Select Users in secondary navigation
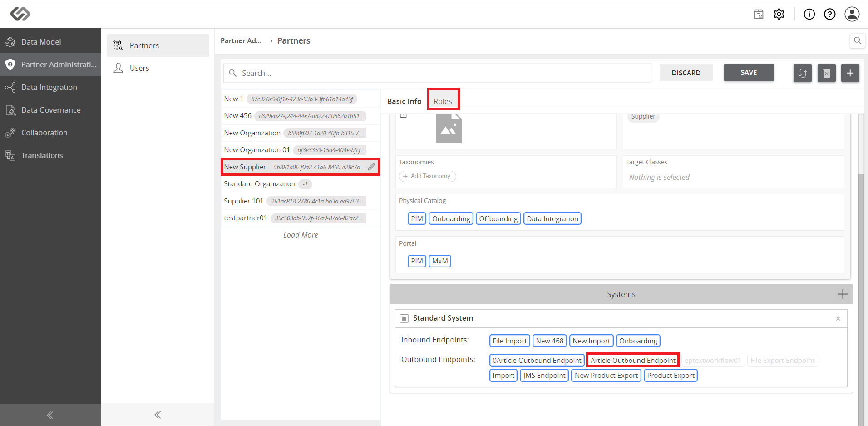868x426 pixels. pyautogui.click(x=158, y=68)
